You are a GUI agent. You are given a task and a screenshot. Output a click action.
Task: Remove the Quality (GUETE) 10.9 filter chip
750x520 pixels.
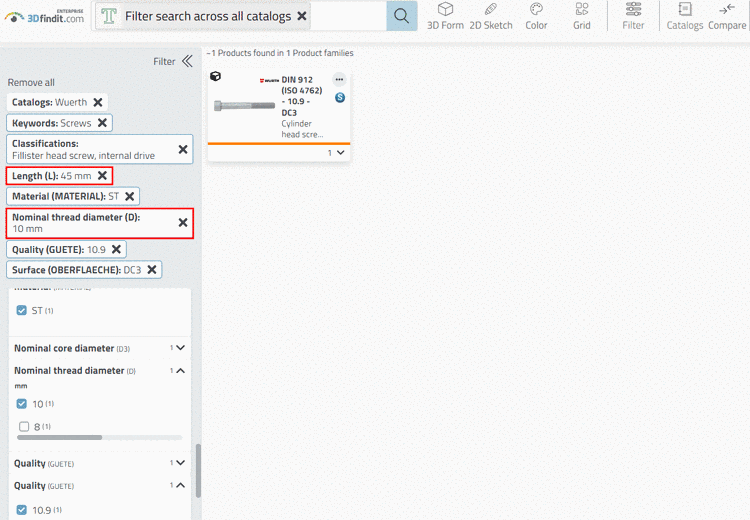(116, 249)
